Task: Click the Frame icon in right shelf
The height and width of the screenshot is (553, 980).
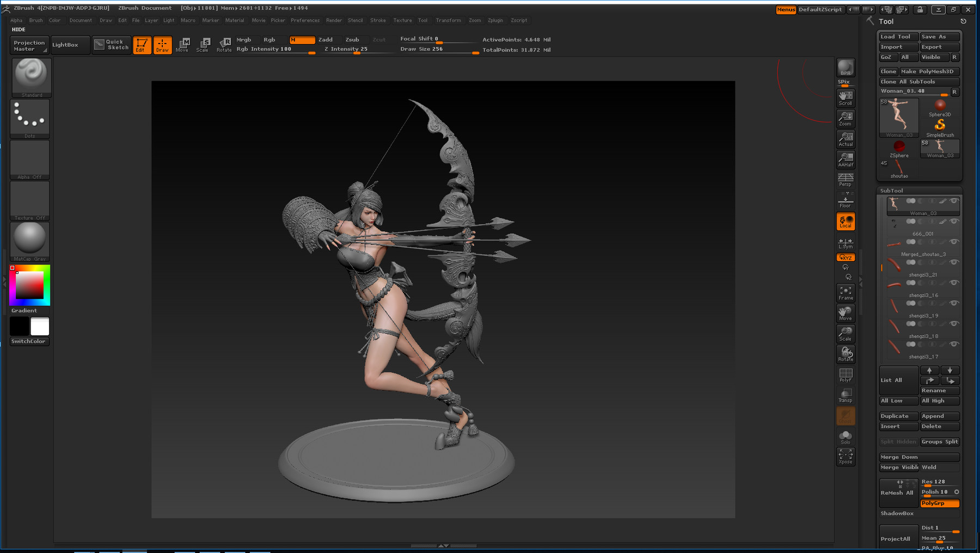Action: point(845,293)
